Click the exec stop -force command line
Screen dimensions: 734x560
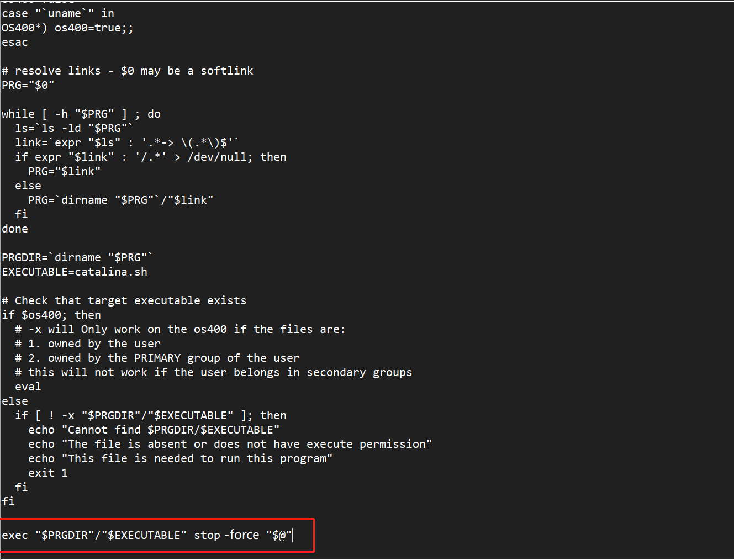point(147,535)
